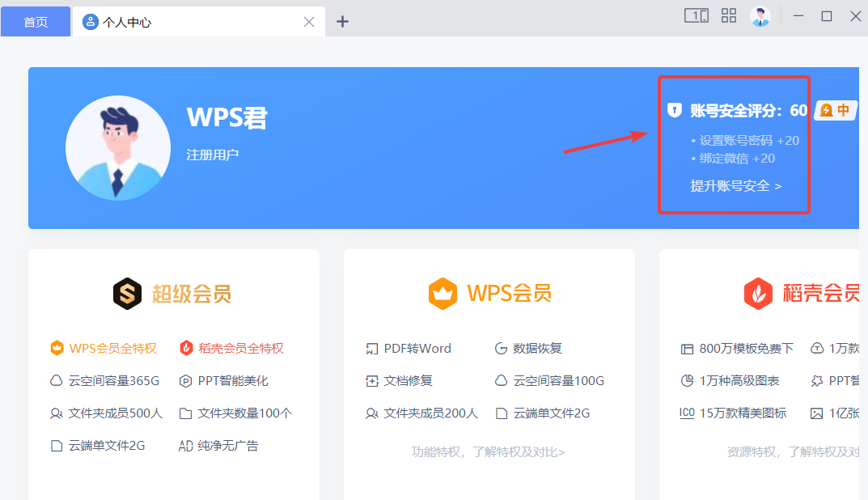Screen dimensions: 868x500
Task: Click the WPS君 username
Action: click(x=227, y=117)
